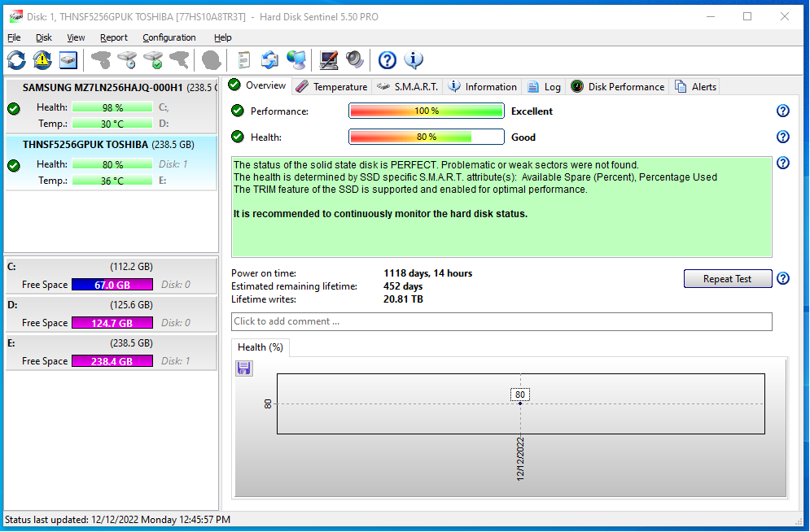Viewport: 810px width, 532px height.
Task: Save the health graph using the floppy icon
Action: point(244,368)
